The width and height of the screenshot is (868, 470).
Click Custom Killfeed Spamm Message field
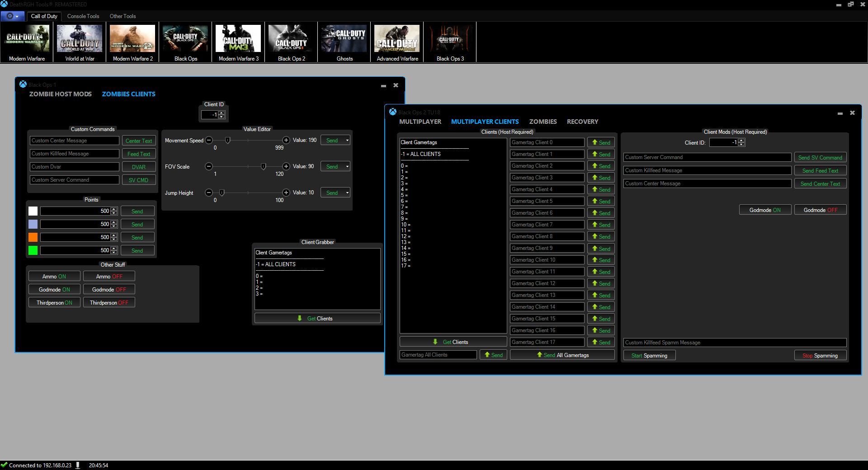point(735,343)
